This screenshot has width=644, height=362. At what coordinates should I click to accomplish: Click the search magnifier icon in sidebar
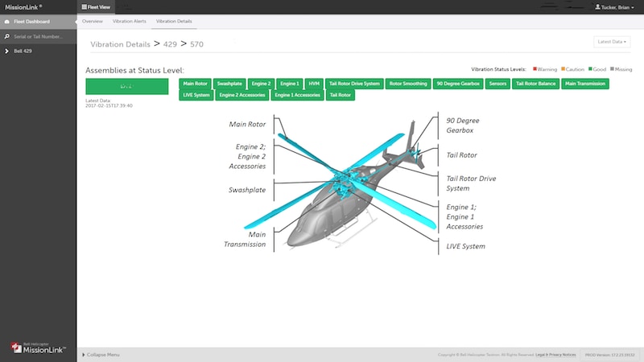tap(7, 37)
